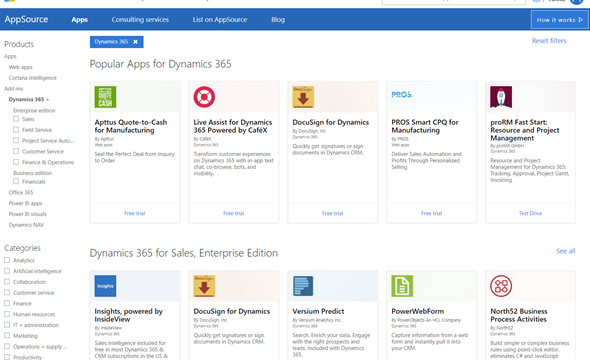Click Test Drive for proRM Fast Start
Image resolution: width=590 pixels, height=360 pixels.
(x=531, y=213)
